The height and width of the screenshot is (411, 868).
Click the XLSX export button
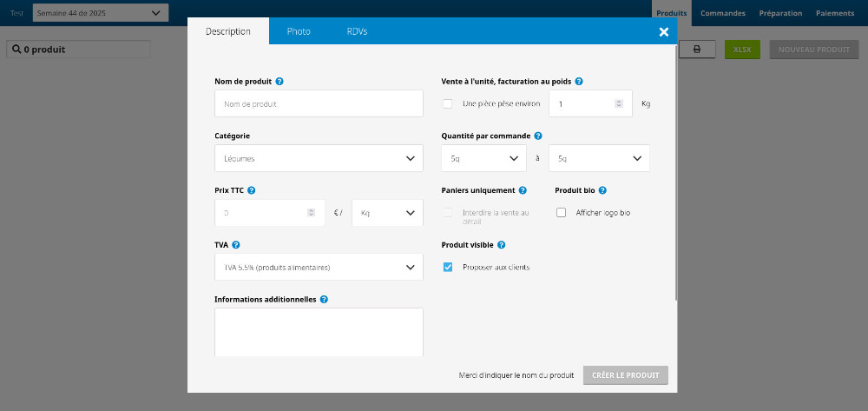coord(742,50)
